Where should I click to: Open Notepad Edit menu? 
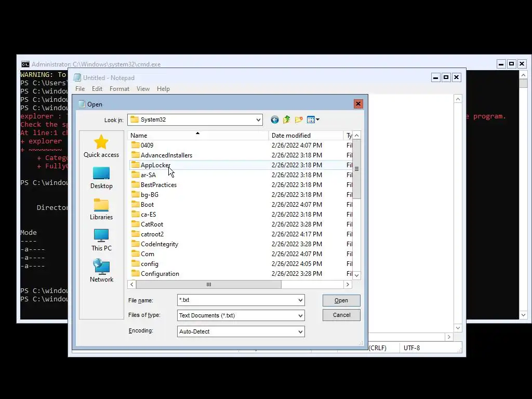tap(97, 88)
